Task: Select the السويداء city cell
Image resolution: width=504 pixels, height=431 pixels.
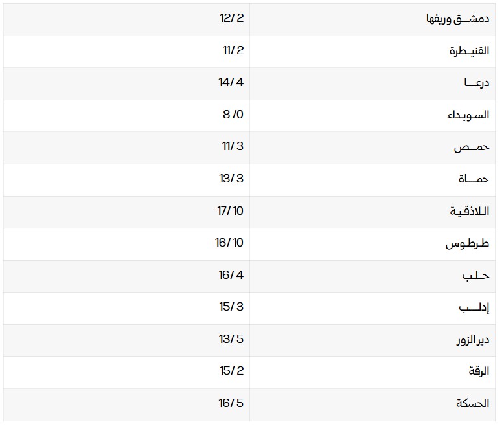Action: pyautogui.click(x=468, y=115)
